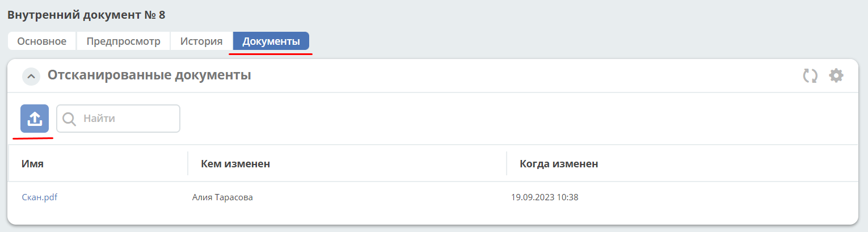Click the Отсканированные документы section heading
Screen dimensions: 868x232
click(149, 75)
